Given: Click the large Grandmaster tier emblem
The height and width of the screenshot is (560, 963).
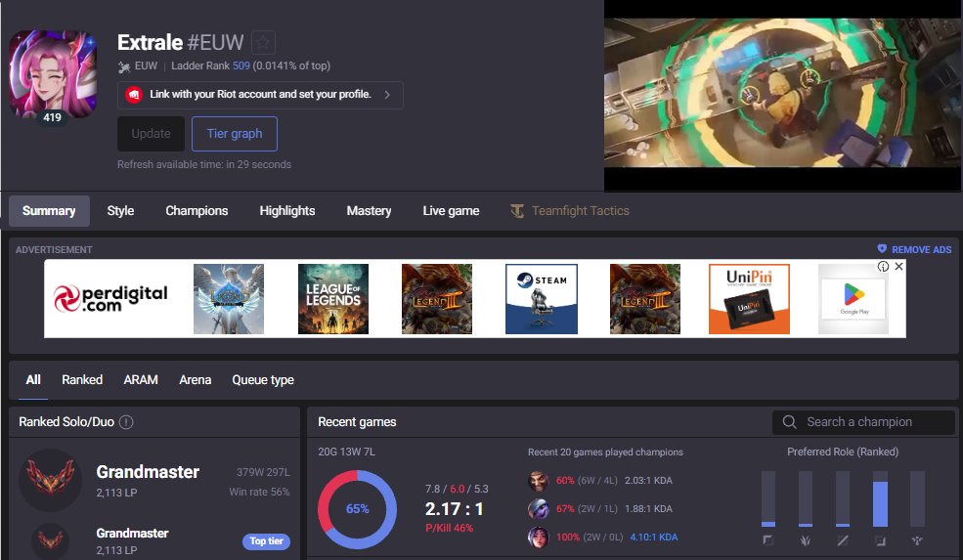Looking at the screenshot, I should coord(51,480).
